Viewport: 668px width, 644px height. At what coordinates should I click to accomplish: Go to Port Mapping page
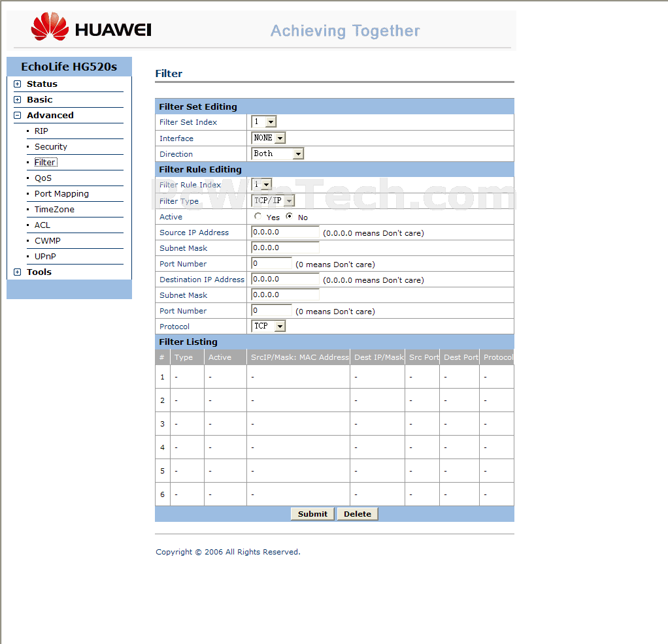61,194
